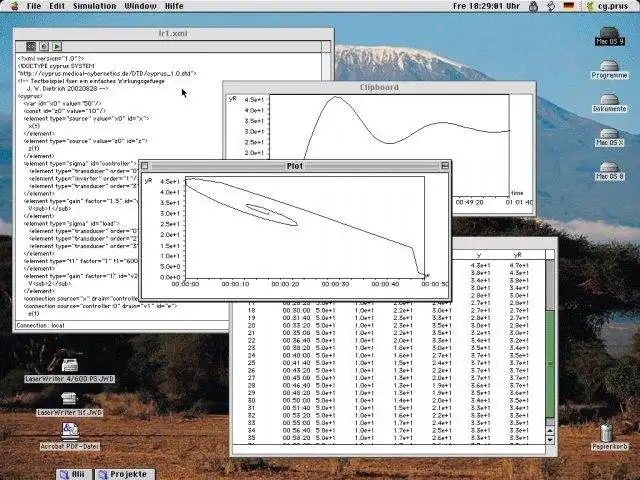Open the Apple menu
Image resolution: width=640 pixels, height=480 pixels.
click(14, 6)
